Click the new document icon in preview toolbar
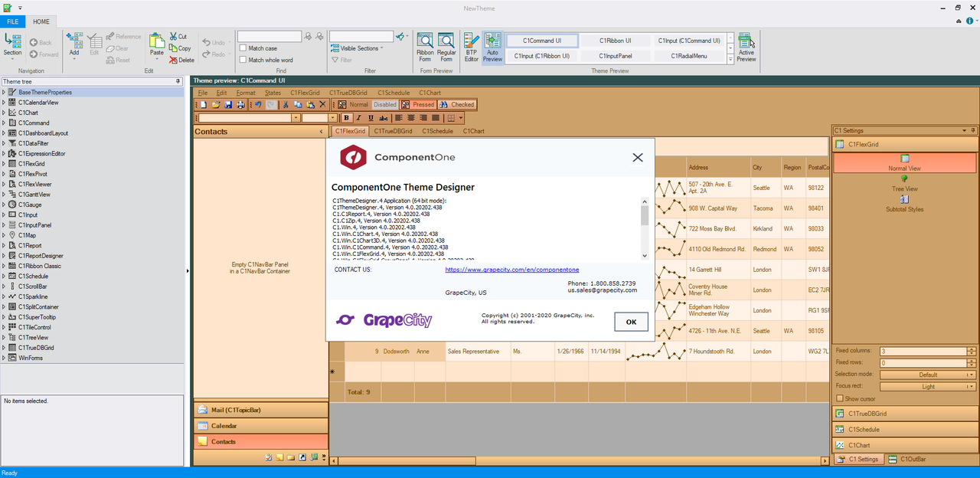980x478 pixels. pyautogui.click(x=203, y=104)
